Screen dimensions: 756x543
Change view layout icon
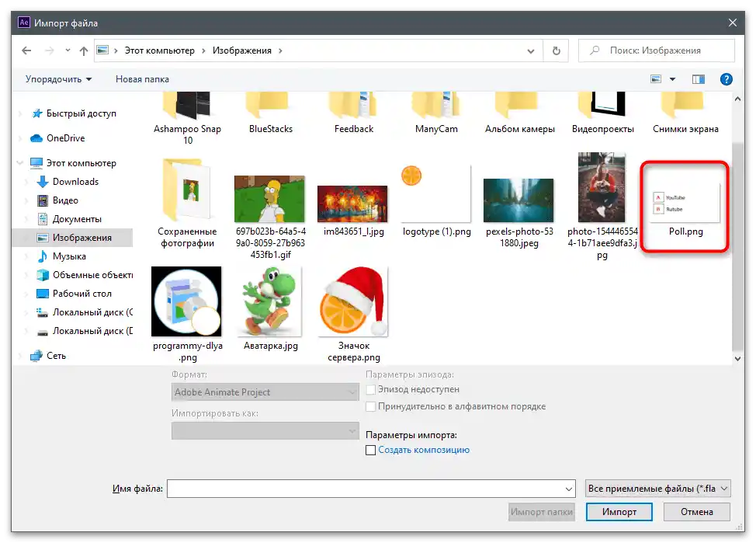[x=656, y=79]
